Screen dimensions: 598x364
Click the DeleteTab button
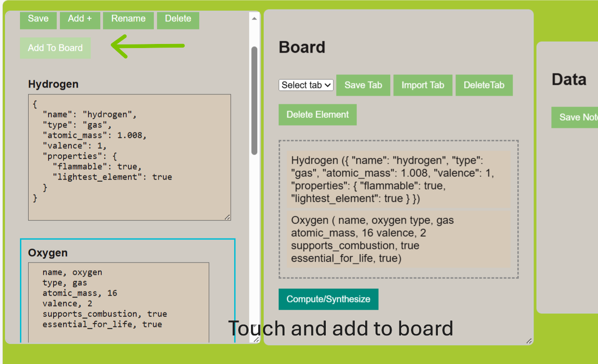(x=484, y=85)
